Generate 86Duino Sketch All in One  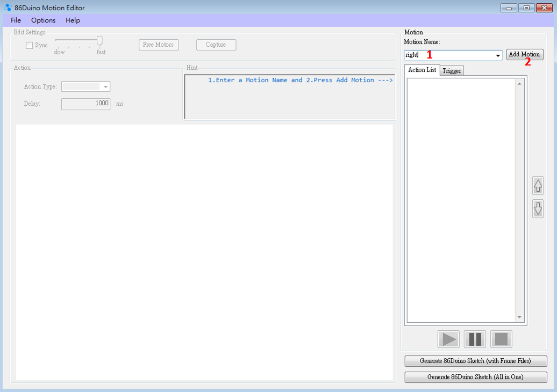[x=476, y=377]
